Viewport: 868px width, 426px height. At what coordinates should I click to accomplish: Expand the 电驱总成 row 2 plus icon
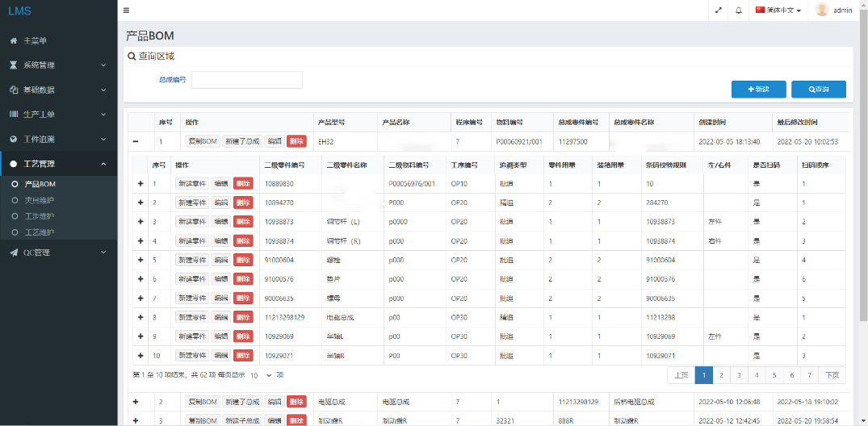135,401
